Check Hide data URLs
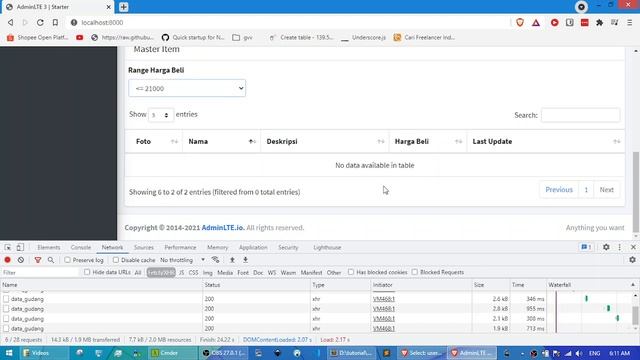640x360 pixels. 87,272
